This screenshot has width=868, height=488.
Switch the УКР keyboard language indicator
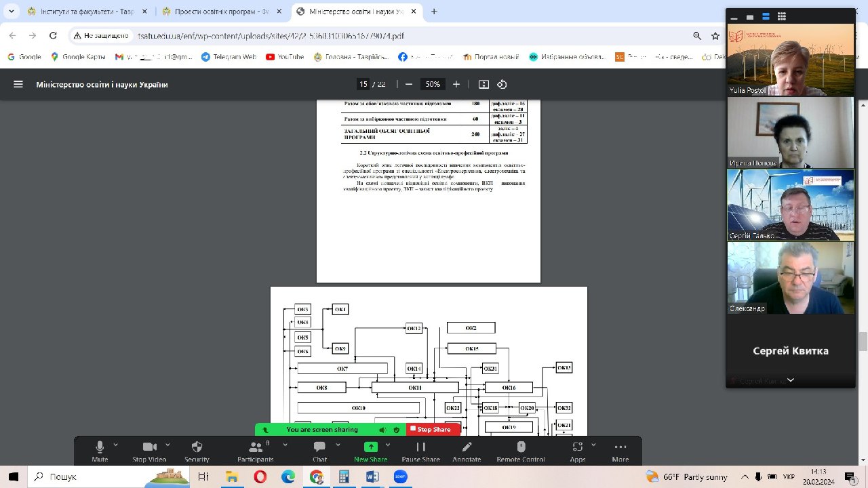[x=789, y=476]
